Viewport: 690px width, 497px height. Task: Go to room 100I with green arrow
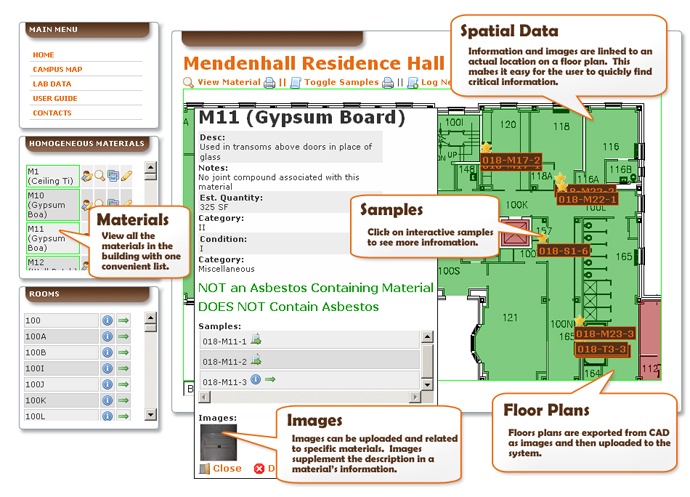coord(124,368)
